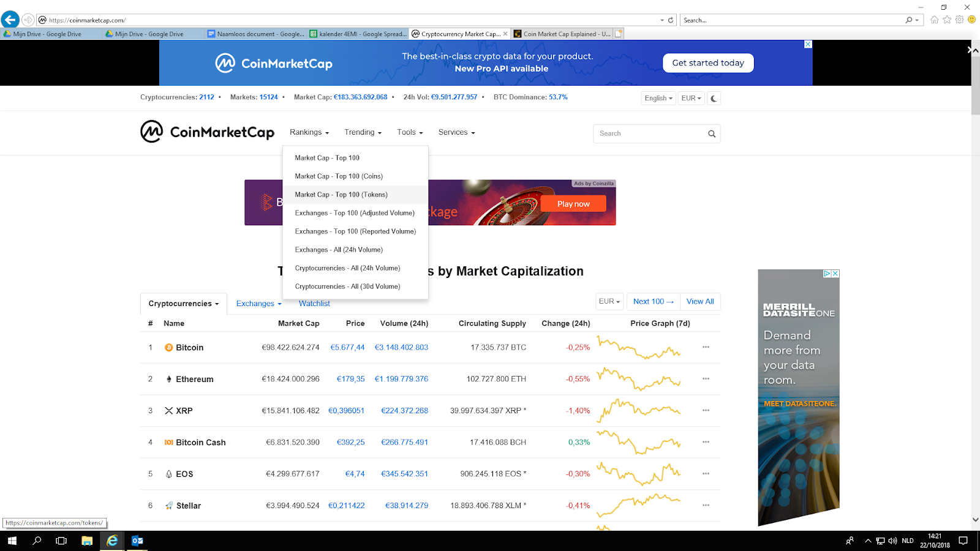Open the Bitcoin name link

click(190, 348)
